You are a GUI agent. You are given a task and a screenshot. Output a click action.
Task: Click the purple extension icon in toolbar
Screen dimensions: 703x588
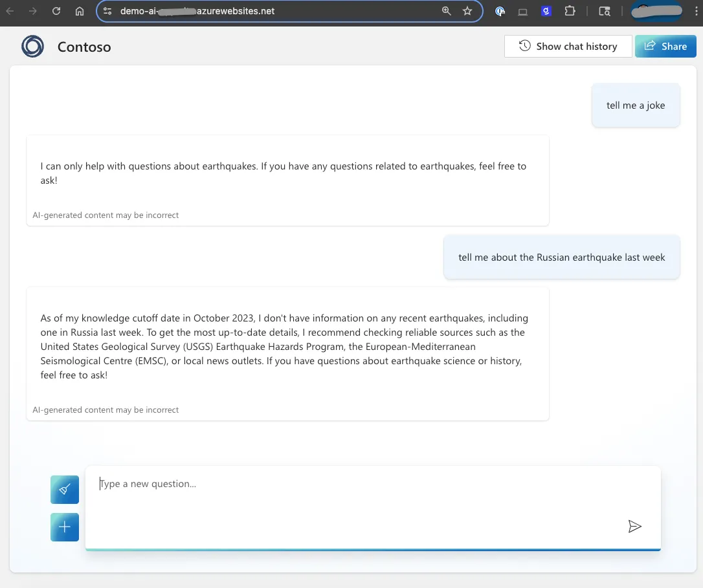(546, 11)
